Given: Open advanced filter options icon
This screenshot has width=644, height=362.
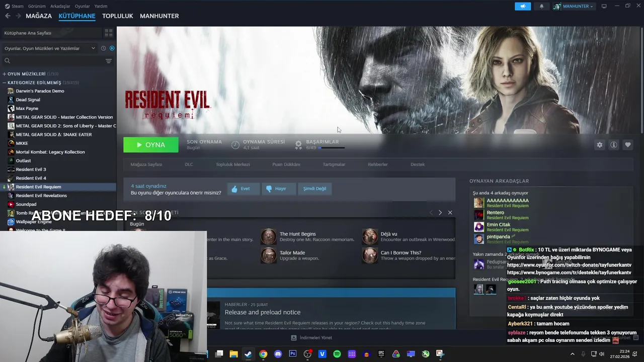Looking at the screenshot, I should coord(109,61).
